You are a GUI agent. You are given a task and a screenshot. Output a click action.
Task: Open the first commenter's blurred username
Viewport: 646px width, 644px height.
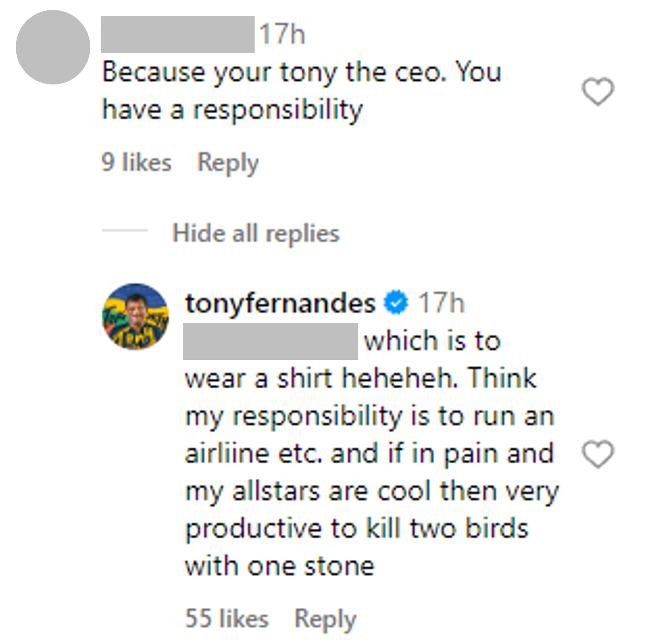click(177, 35)
